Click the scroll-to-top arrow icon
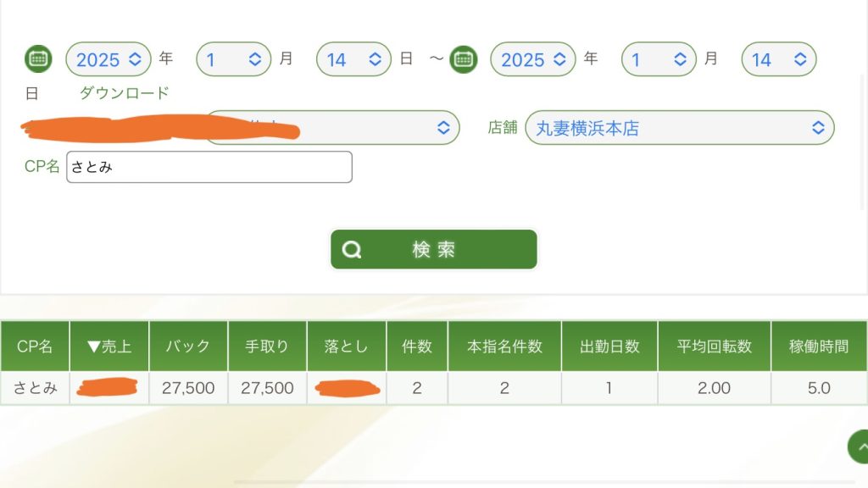The height and width of the screenshot is (488, 868). (860, 446)
